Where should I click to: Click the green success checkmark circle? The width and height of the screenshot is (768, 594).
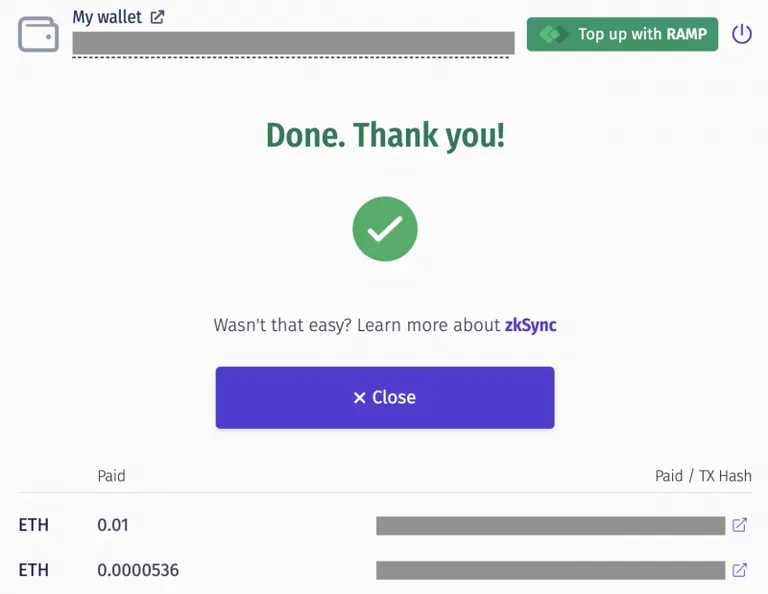pos(385,229)
